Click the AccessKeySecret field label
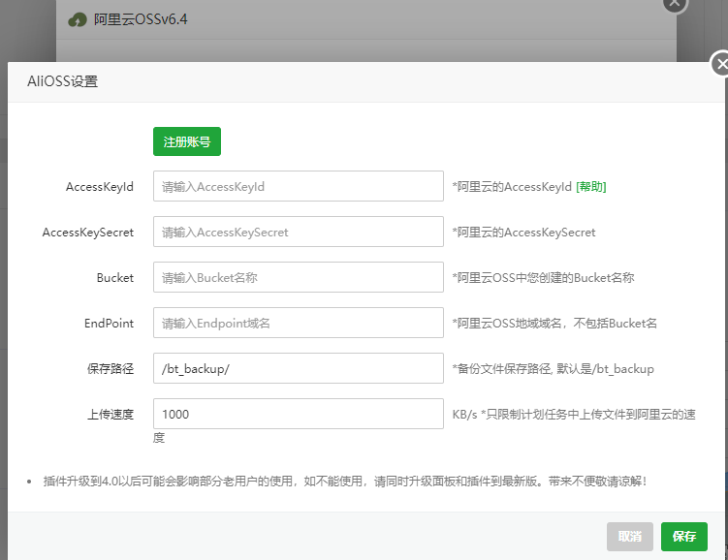This screenshot has width=728, height=560. pyautogui.click(x=88, y=232)
